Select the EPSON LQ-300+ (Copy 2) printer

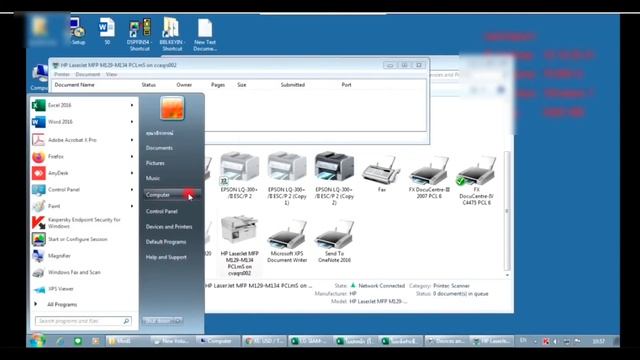click(x=334, y=178)
